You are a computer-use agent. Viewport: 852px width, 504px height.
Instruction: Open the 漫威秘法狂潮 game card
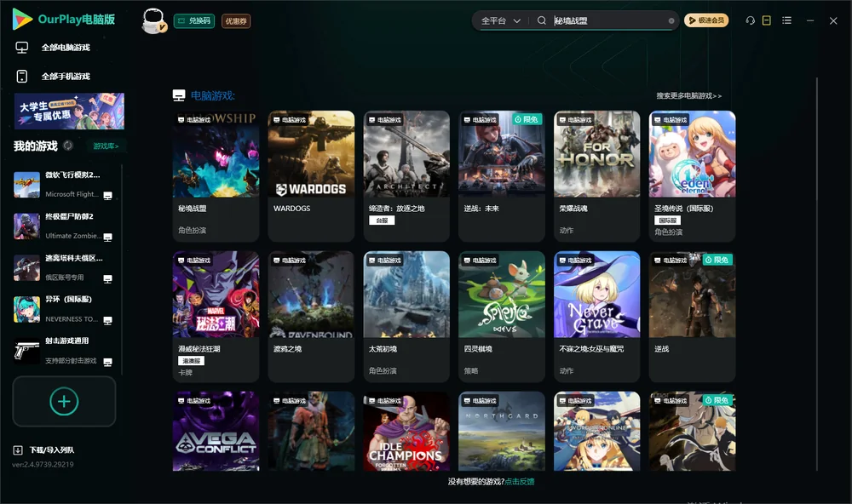[216, 317]
